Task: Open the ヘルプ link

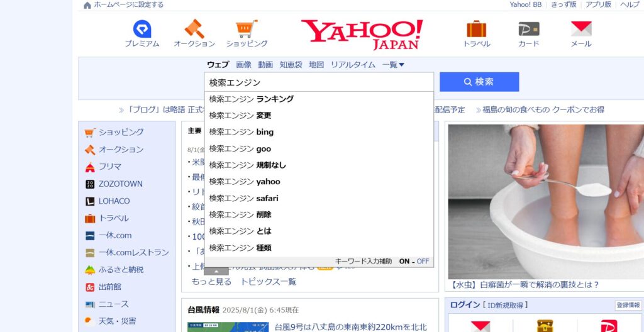Action: point(630,4)
